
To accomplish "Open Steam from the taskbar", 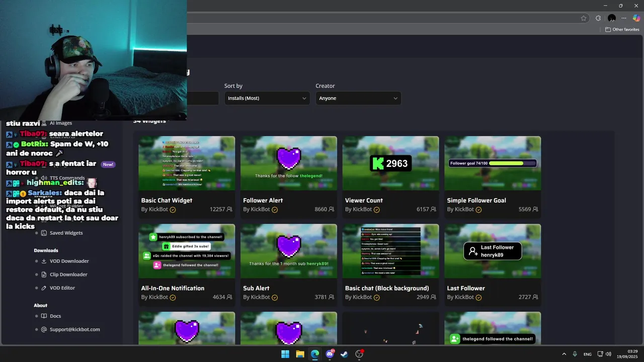I will [x=344, y=354].
